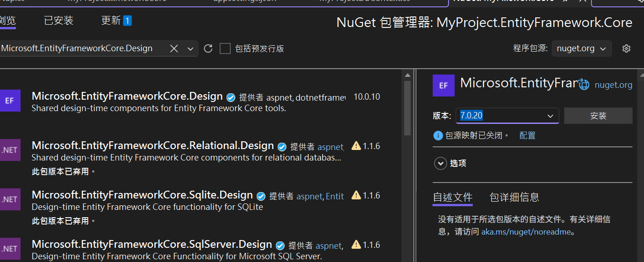Click version 10.0.10 on the Design row

[x=367, y=97]
